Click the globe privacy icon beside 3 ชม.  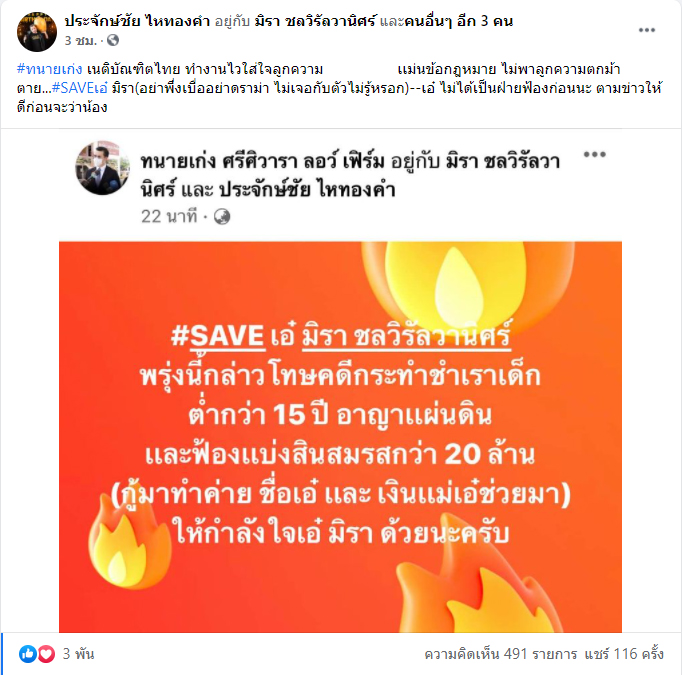coord(113,40)
